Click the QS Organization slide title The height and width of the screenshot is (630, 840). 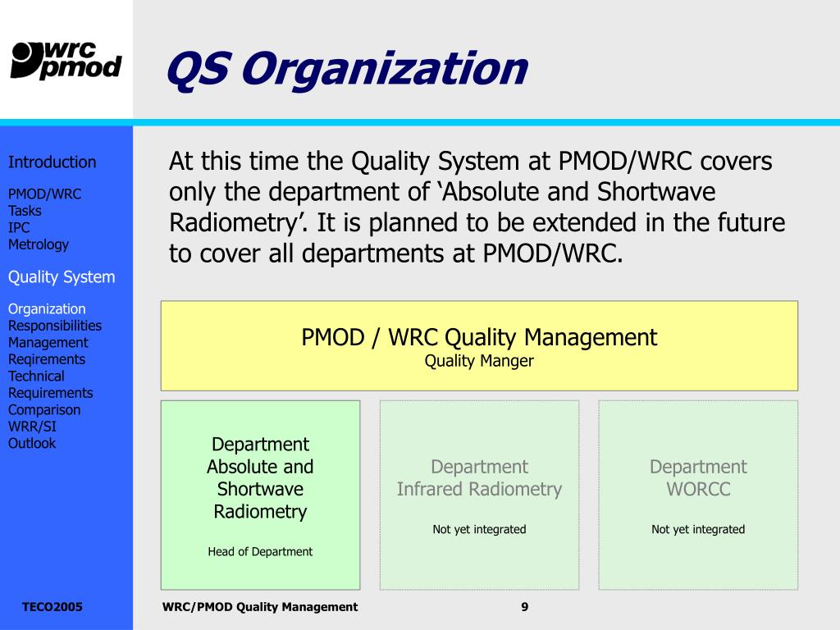pos(347,69)
